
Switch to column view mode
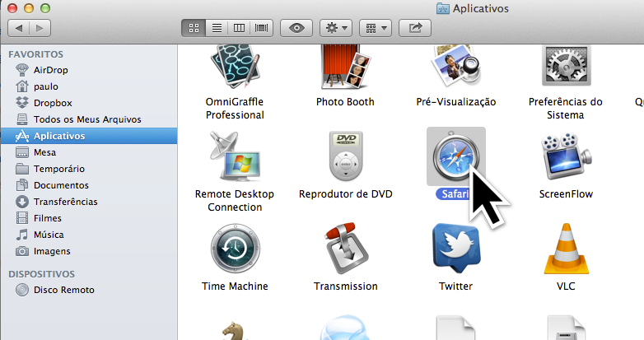240,28
